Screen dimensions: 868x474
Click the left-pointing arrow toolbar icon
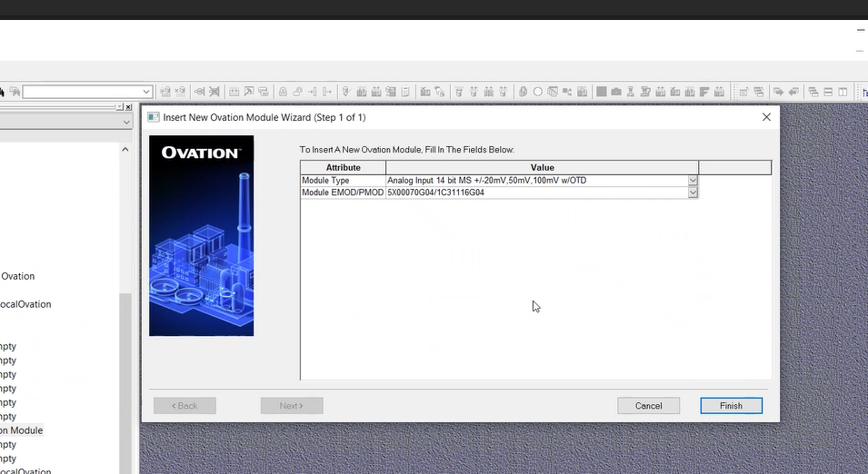click(x=793, y=92)
